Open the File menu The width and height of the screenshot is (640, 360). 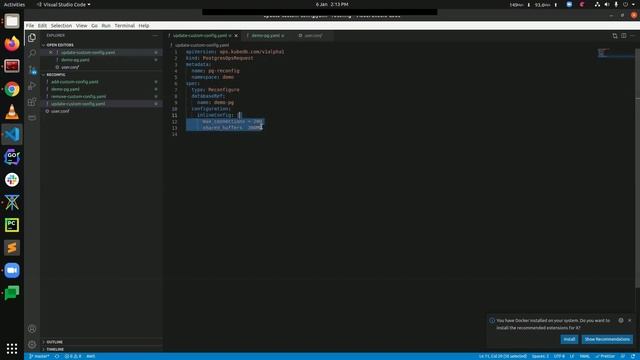[30, 25]
